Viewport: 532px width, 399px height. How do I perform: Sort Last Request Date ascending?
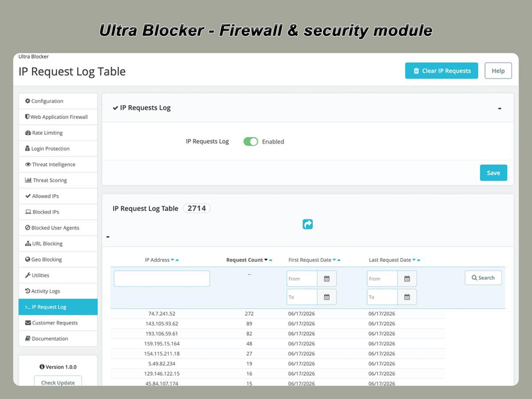418,260
